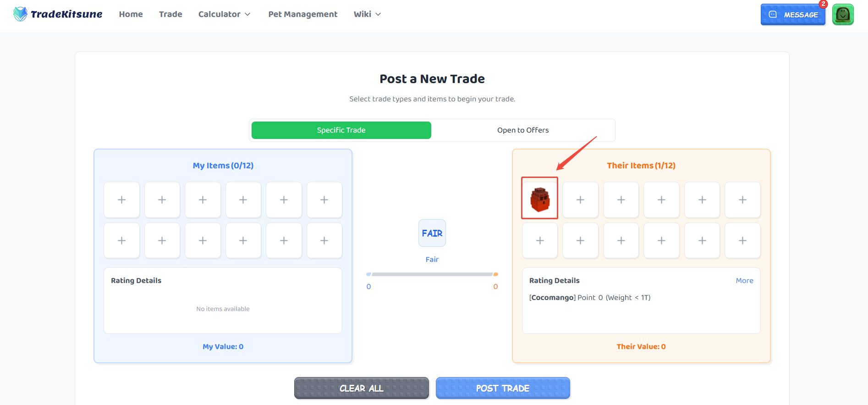868x405 pixels.
Task: Select the Cocomango item thumbnail
Action: point(539,198)
